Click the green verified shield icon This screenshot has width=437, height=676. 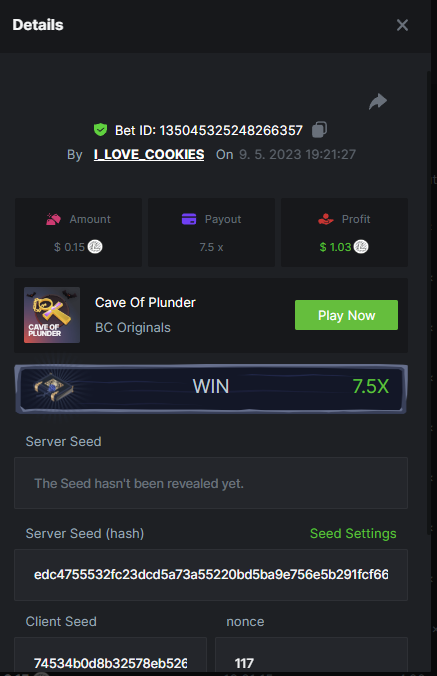click(x=100, y=130)
